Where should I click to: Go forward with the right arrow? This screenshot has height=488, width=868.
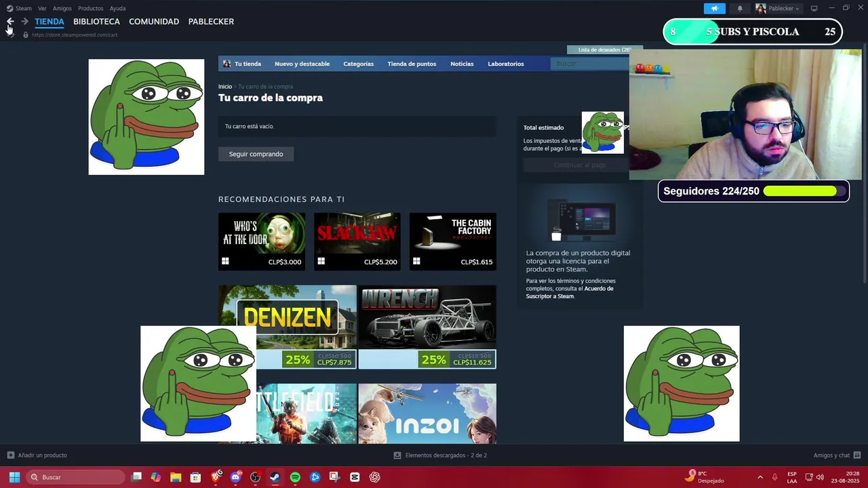point(24,22)
